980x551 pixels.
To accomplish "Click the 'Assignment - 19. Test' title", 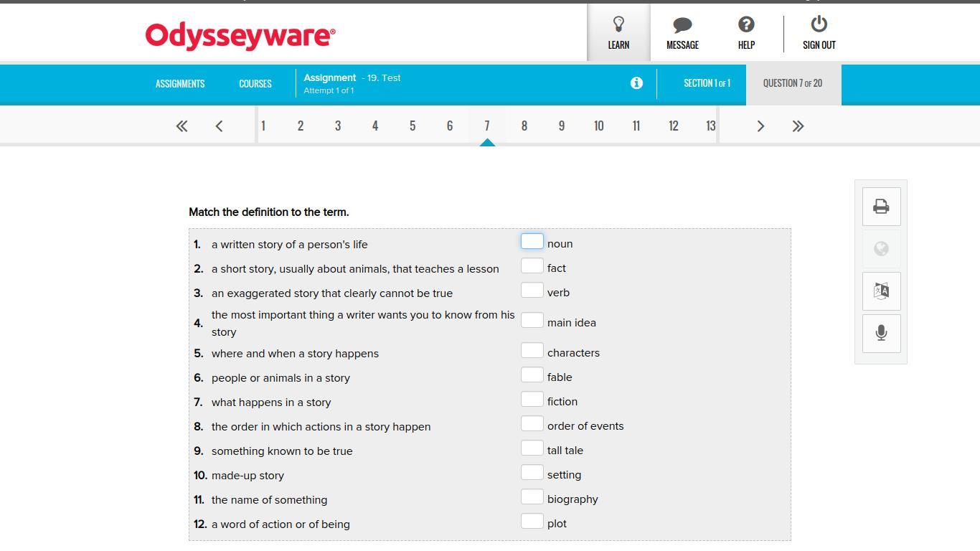I will (x=352, y=77).
